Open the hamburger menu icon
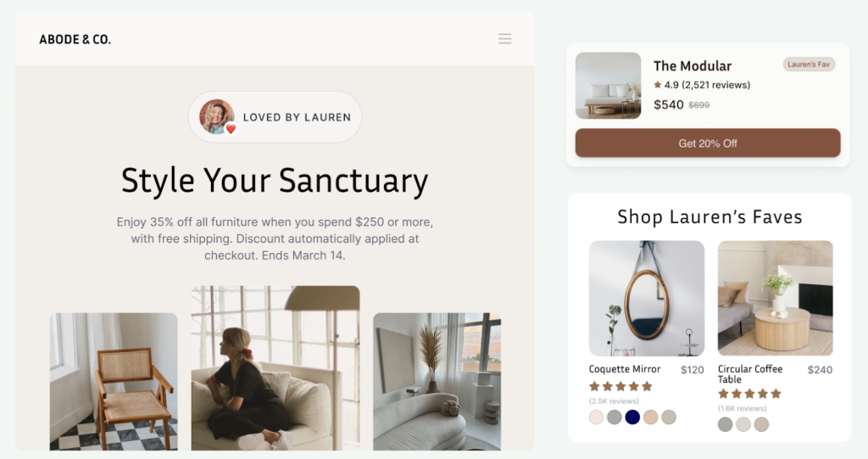Viewport: 868px width, 459px height. [504, 39]
